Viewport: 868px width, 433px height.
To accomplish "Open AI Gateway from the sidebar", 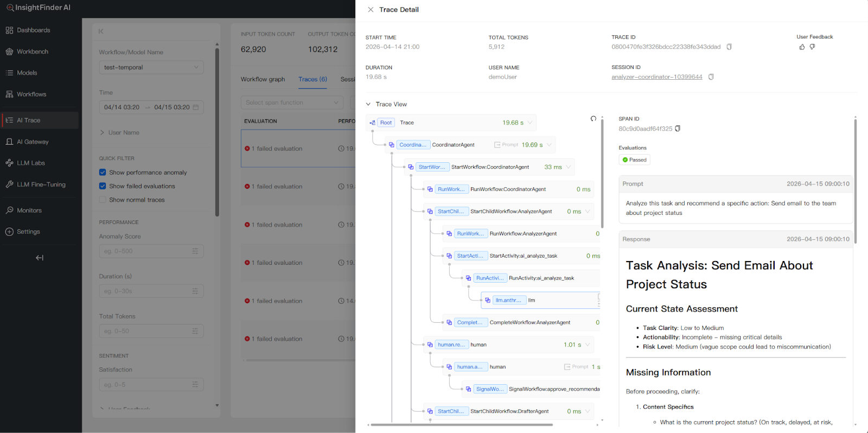I will 33,142.
